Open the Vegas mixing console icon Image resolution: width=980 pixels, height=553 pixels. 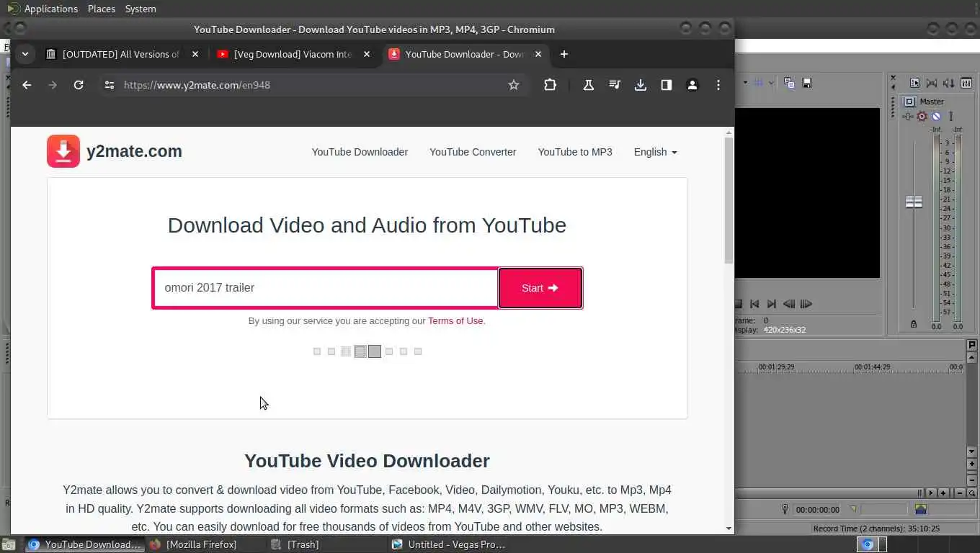[x=966, y=83]
